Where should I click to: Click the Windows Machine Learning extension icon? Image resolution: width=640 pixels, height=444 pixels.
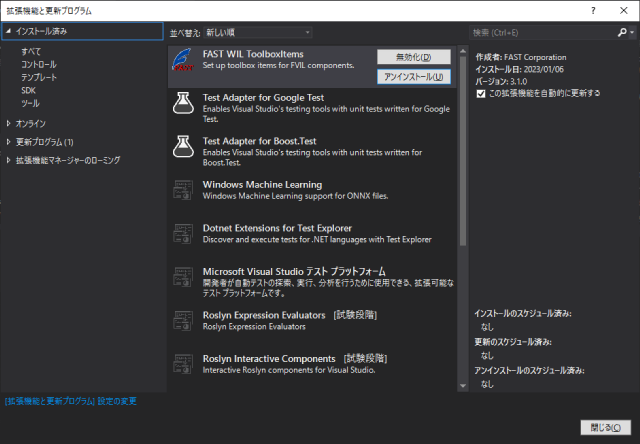[183, 190]
